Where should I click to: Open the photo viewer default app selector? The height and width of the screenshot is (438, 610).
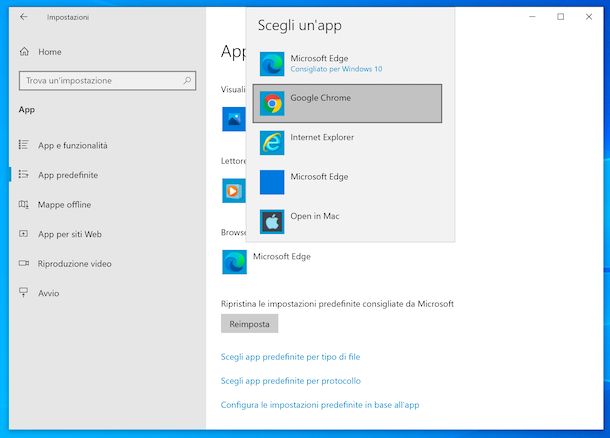[x=234, y=120]
